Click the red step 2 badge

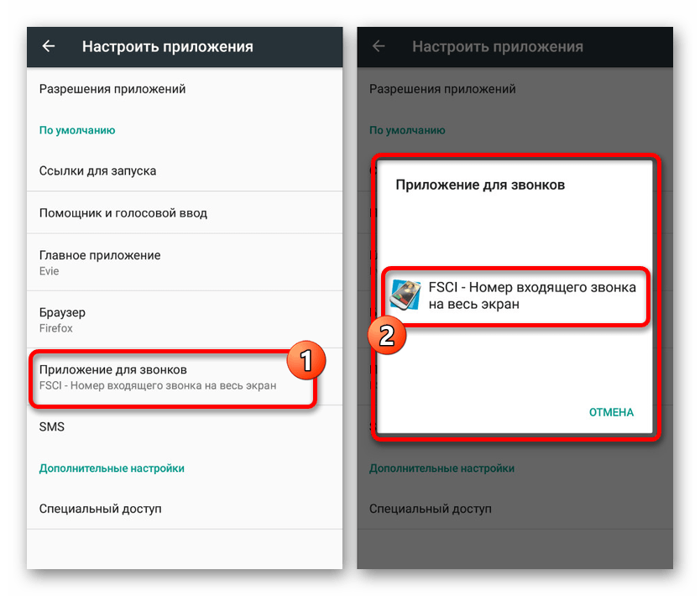coord(387,335)
